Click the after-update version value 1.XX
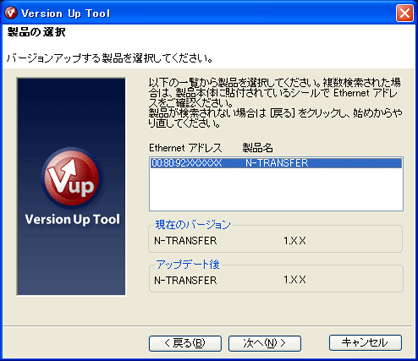The image size is (418, 361). click(295, 280)
